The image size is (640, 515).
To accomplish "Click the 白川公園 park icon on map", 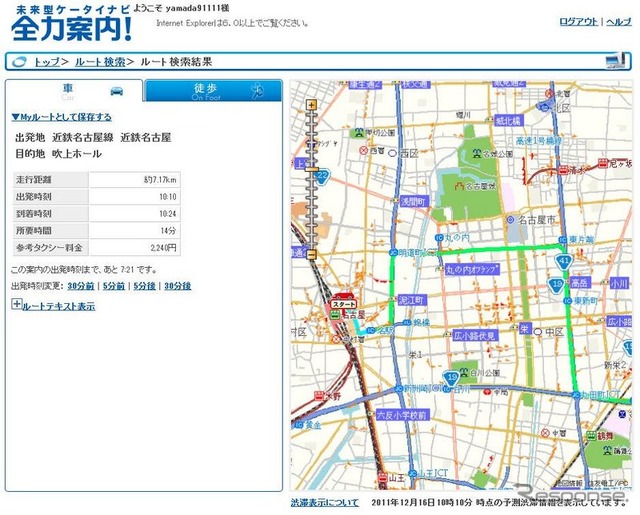I will coord(464,372).
